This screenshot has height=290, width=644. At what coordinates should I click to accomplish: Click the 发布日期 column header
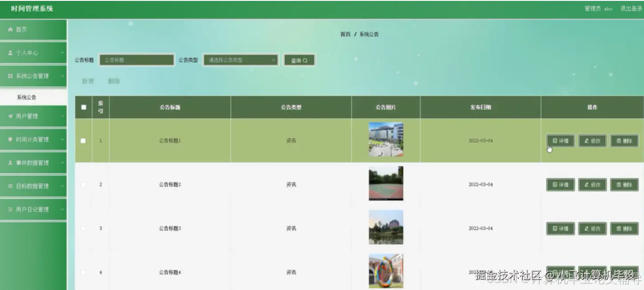click(480, 107)
